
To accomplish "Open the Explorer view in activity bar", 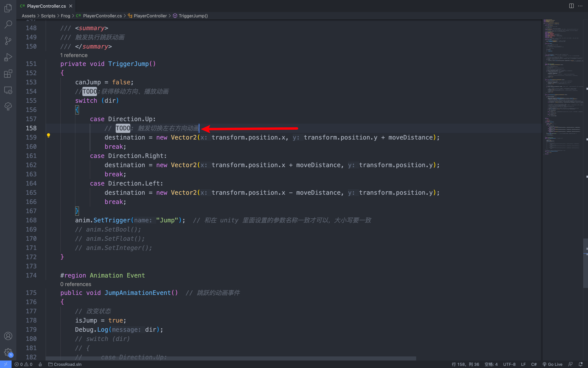I will pyautogui.click(x=8, y=8).
